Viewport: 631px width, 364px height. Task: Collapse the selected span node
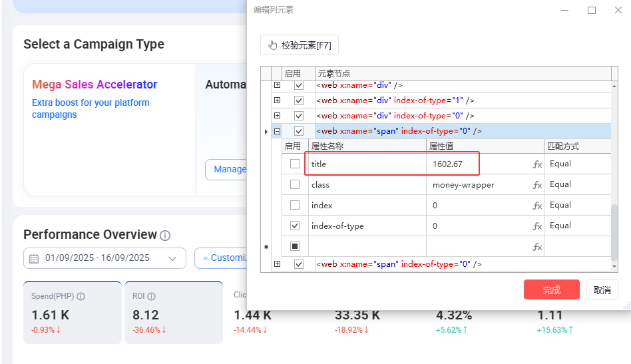[278, 131]
